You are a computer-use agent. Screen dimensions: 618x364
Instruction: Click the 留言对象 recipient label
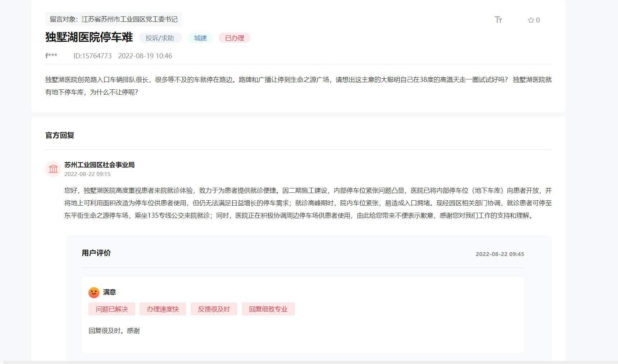coord(113,19)
